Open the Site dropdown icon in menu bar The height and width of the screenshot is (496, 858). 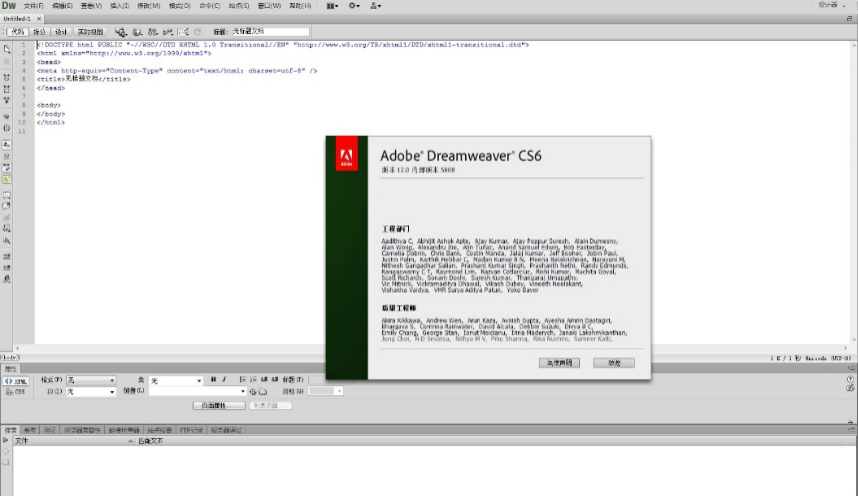pos(376,5)
